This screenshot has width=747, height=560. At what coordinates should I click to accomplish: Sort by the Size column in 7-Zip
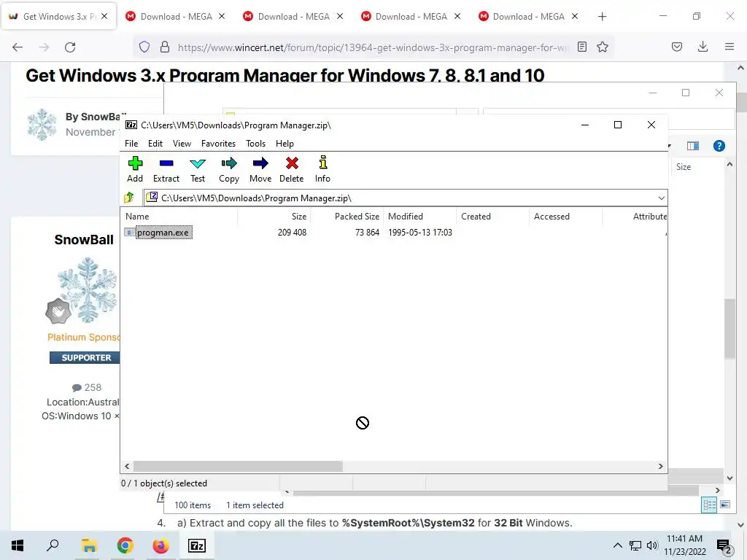tap(274, 216)
